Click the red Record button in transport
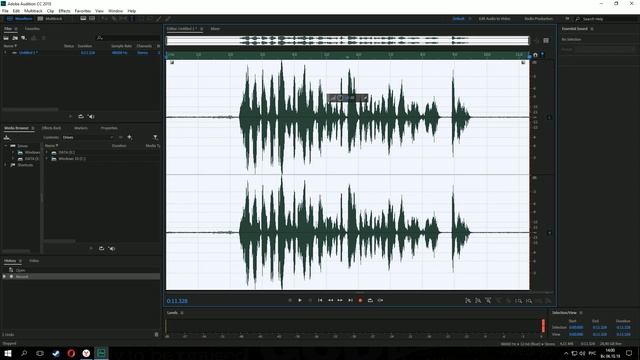The height and width of the screenshot is (360, 640). pyautogui.click(x=360, y=300)
